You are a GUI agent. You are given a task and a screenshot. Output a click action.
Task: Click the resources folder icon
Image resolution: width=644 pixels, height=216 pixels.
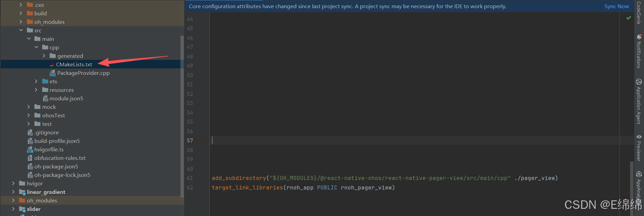coord(45,90)
